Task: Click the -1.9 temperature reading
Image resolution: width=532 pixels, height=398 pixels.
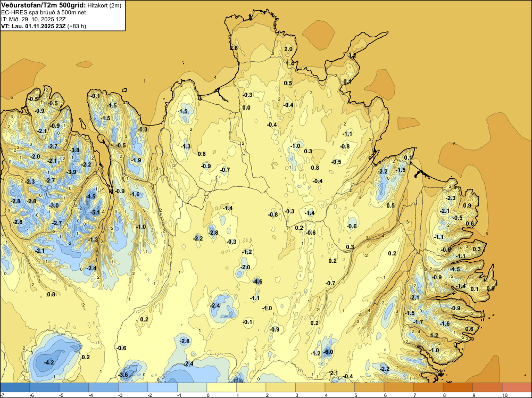Action: click(136, 160)
